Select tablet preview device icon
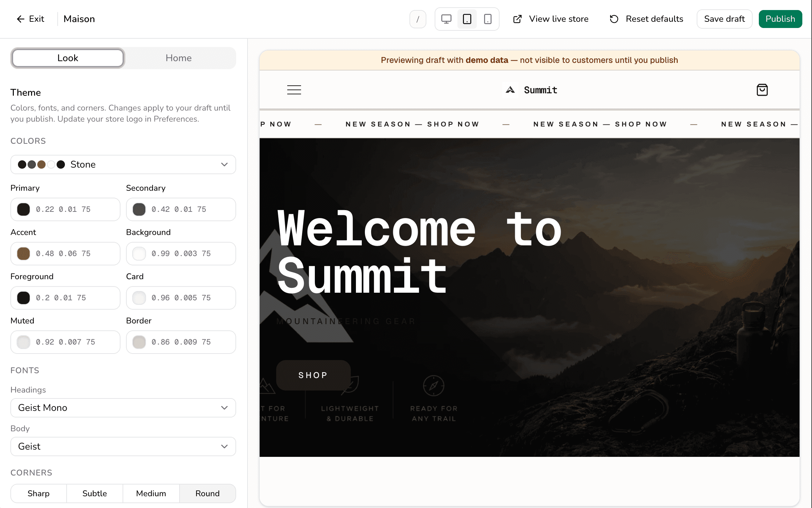This screenshot has width=812, height=508. point(467,19)
